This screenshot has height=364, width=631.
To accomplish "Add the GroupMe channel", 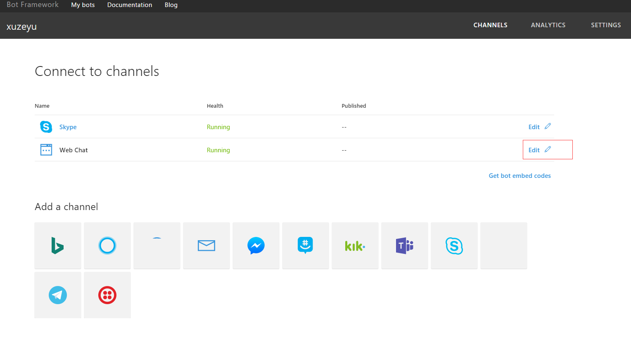I will pyautogui.click(x=306, y=246).
